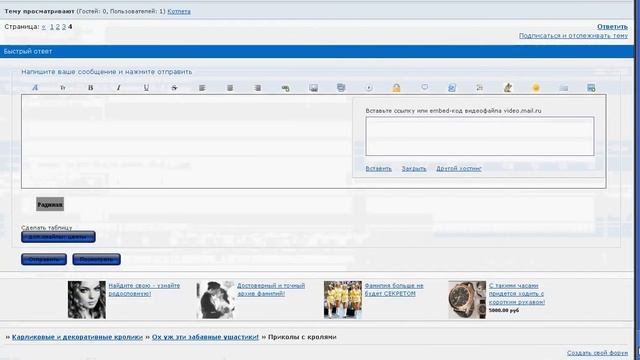Go to page 2 of the topic
Image resolution: width=640 pixels, height=360 pixels.
pyautogui.click(x=58, y=27)
